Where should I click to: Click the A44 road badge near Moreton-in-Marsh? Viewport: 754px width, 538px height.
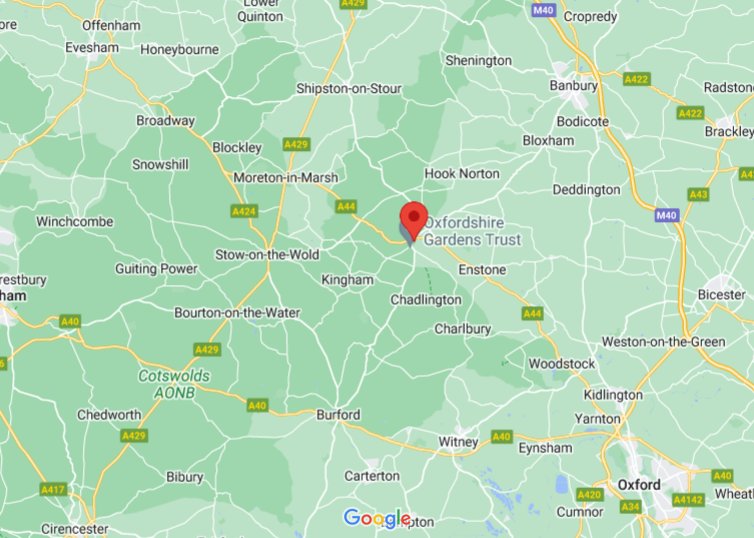(346, 207)
